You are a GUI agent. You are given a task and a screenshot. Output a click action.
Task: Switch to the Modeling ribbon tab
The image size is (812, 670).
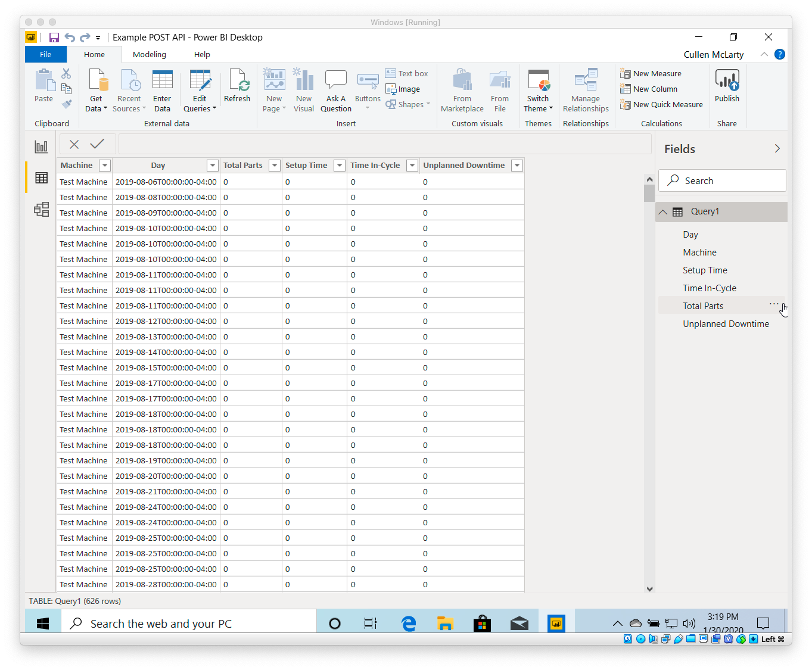click(x=150, y=54)
